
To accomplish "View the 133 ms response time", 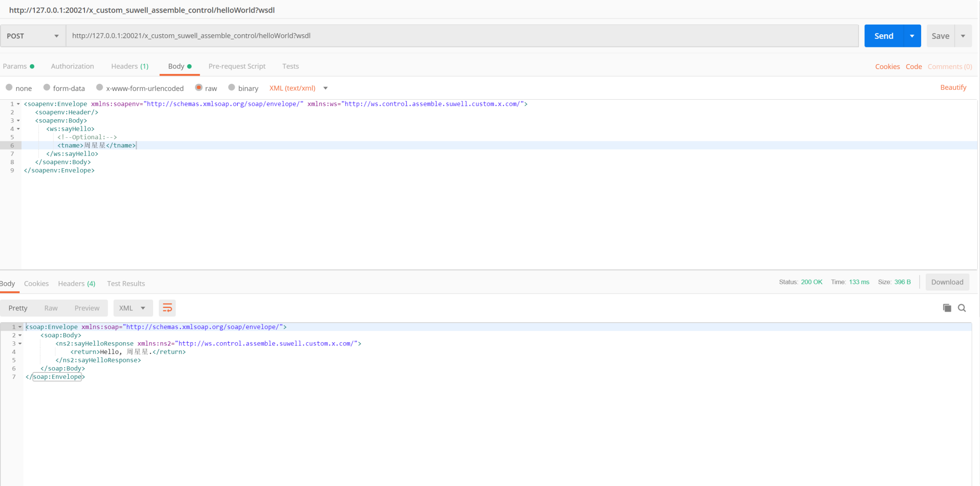I will (x=859, y=282).
